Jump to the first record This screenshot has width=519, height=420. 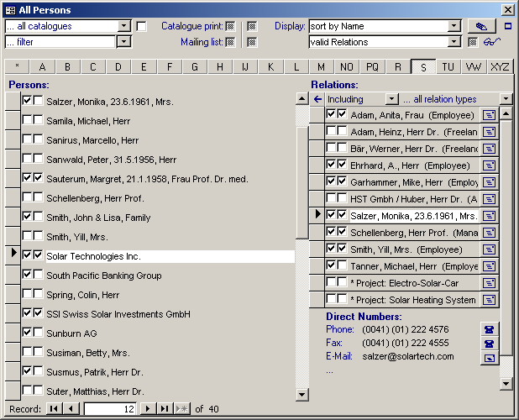pos(54,408)
